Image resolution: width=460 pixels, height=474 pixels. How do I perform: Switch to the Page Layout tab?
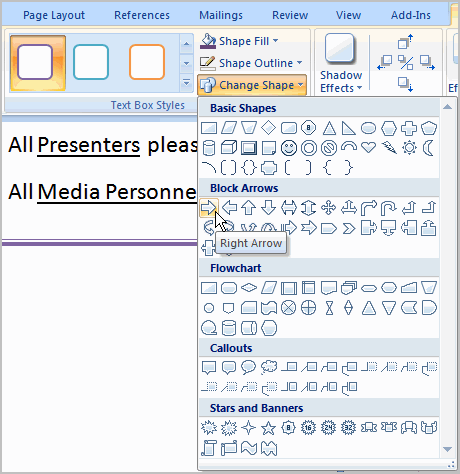[54, 15]
